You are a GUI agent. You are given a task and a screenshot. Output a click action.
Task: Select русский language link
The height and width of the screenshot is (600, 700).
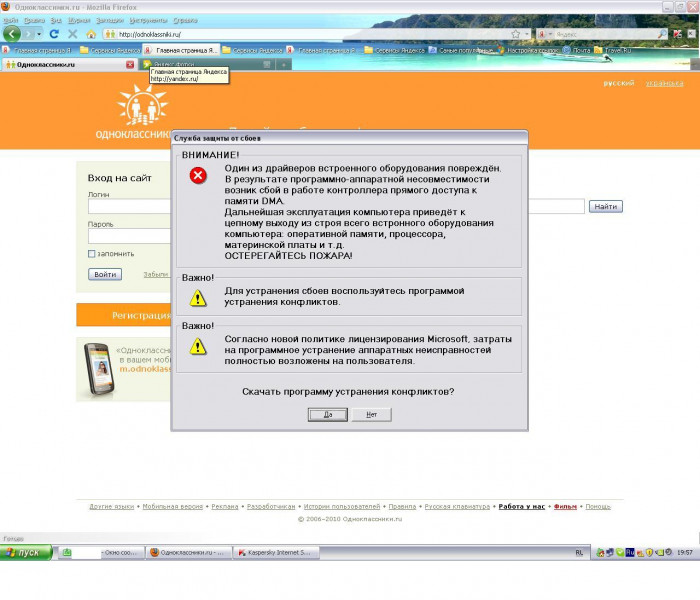point(619,83)
